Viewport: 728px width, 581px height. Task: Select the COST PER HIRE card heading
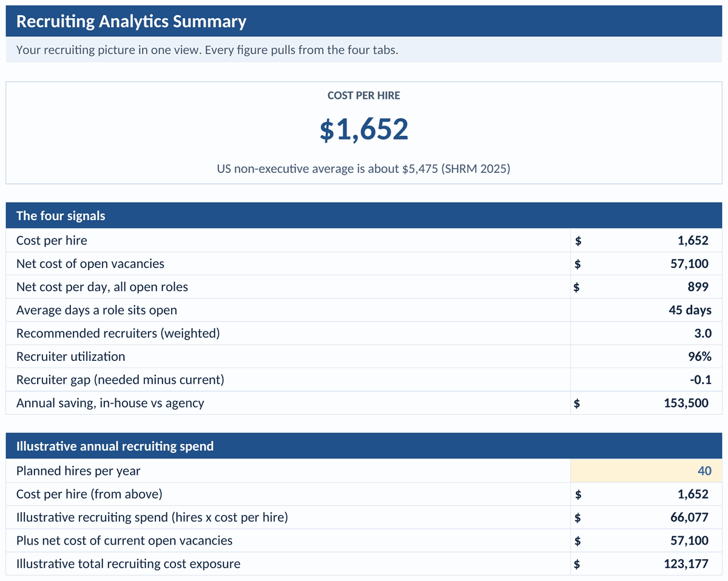[x=364, y=95]
